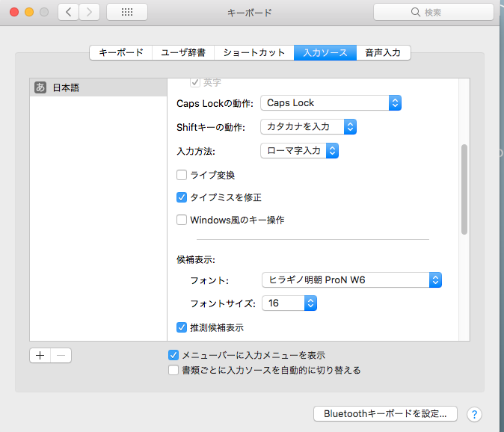Enable Windows風のキー操作 checkbox

pyautogui.click(x=181, y=220)
